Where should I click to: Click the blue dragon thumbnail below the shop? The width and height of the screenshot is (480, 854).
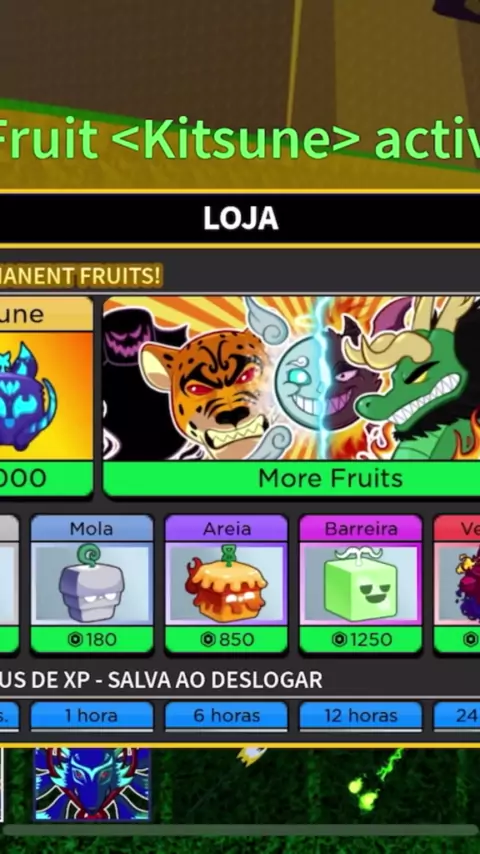tap(93, 784)
